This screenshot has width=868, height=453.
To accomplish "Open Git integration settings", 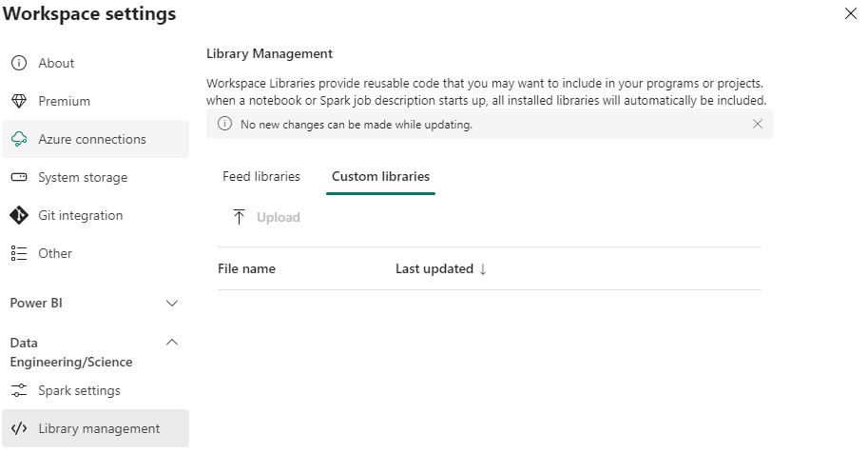I will (95, 215).
